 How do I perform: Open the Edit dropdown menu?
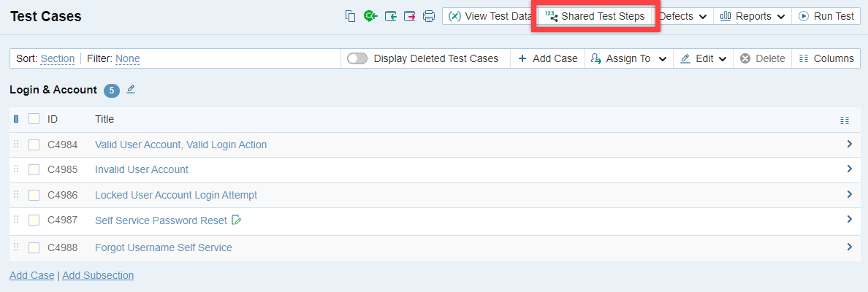pyautogui.click(x=704, y=58)
